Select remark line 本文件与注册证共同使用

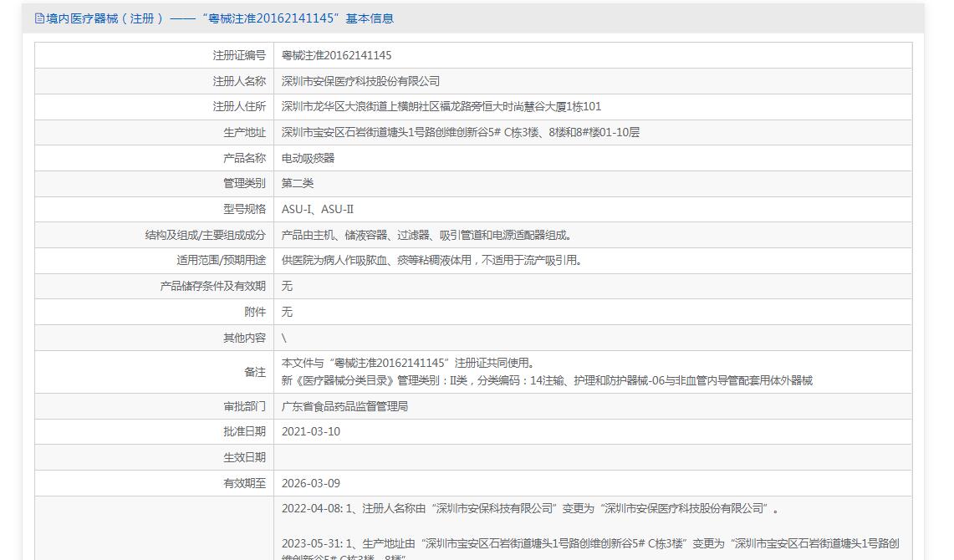click(x=408, y=363)
